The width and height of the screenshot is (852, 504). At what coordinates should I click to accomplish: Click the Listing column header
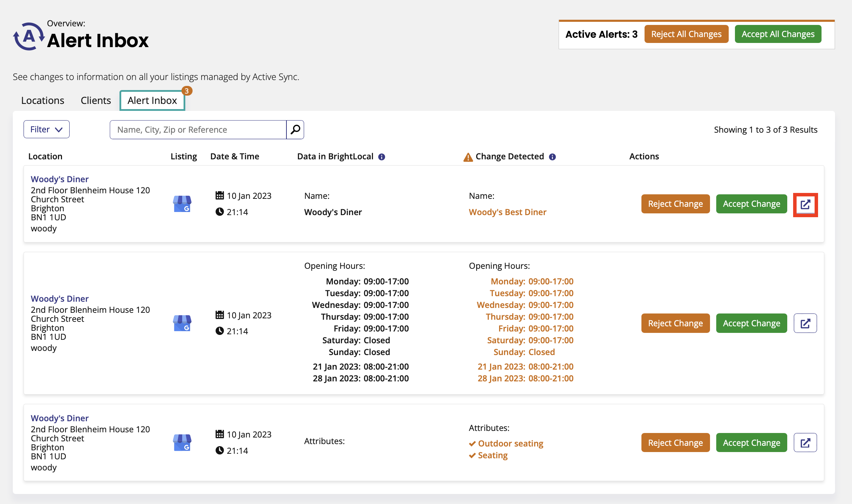point(184,157)
